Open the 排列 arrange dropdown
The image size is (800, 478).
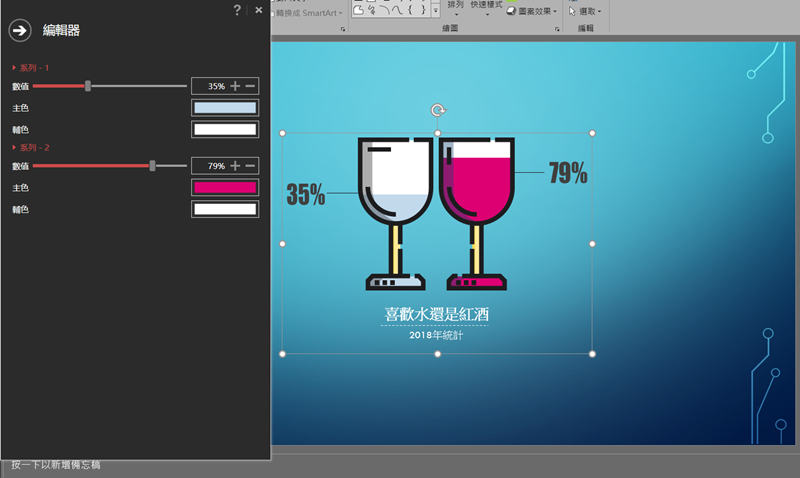click(x=455, y=7)
